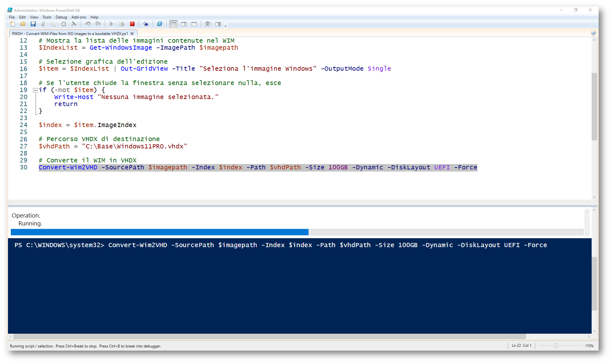Undo the last edit
Screen dimensions: 612x364
pos(88,24)
